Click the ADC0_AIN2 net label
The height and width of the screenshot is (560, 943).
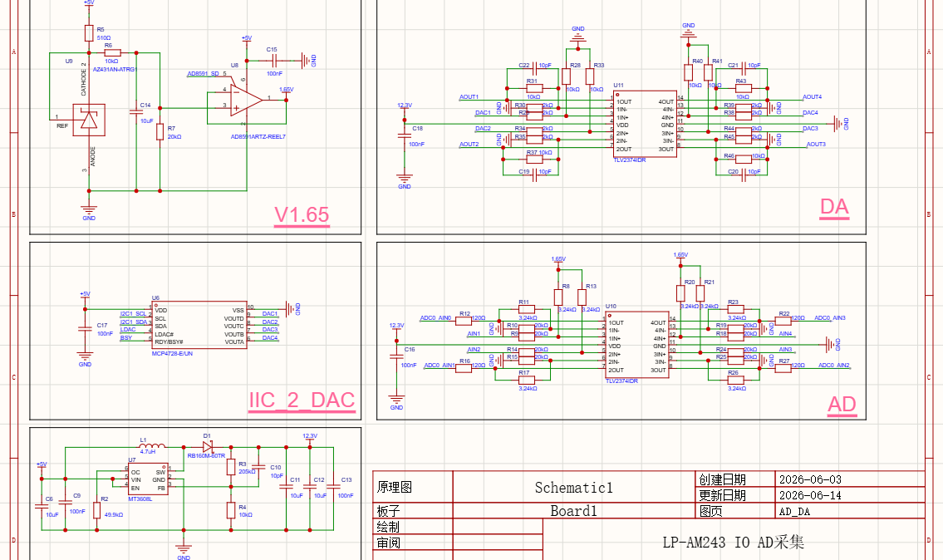pyautogui.click(x=834, y=366)
